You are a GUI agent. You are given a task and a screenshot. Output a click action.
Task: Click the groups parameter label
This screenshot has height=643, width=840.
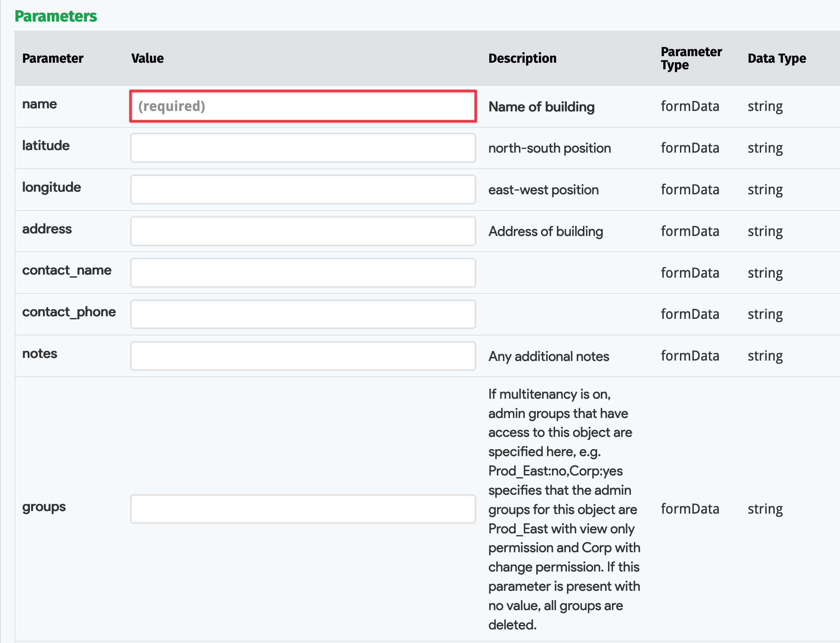pyautogui.click(x=44, y=507)
